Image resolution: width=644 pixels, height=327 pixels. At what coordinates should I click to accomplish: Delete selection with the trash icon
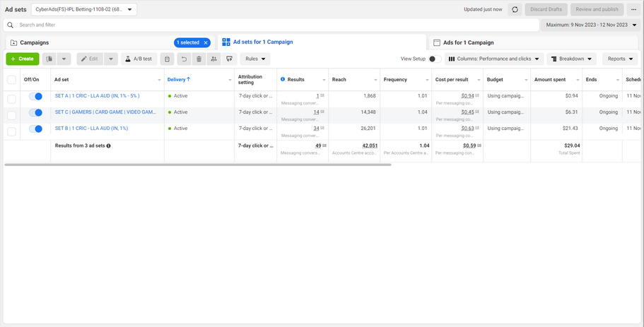pyautogui.click(x=199, y=59)
